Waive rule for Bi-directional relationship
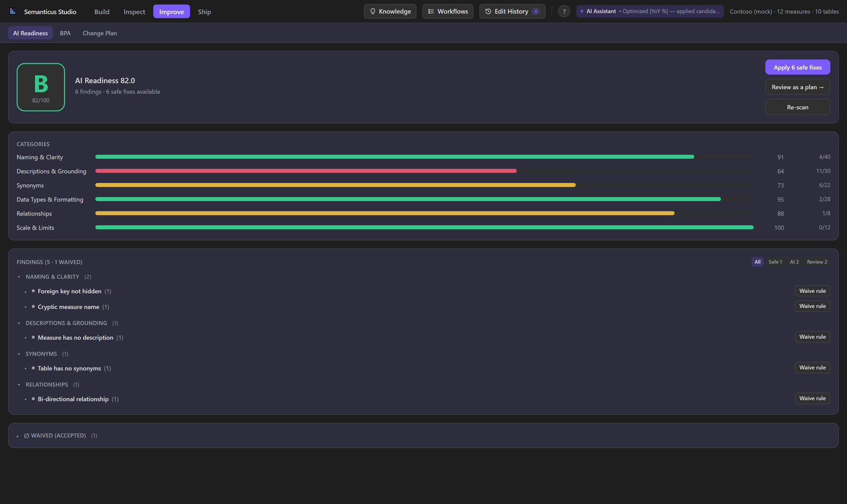Viewport: 847px width, 504px height. 812,398
